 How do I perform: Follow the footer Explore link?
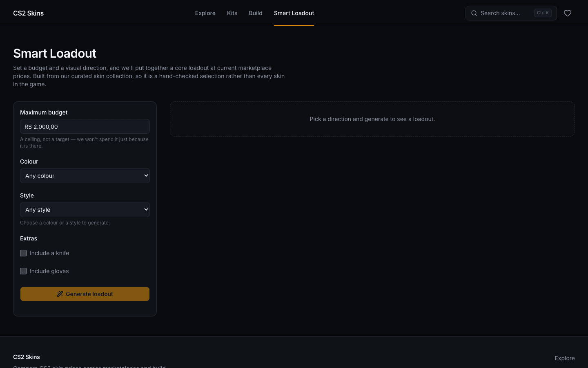565,358
